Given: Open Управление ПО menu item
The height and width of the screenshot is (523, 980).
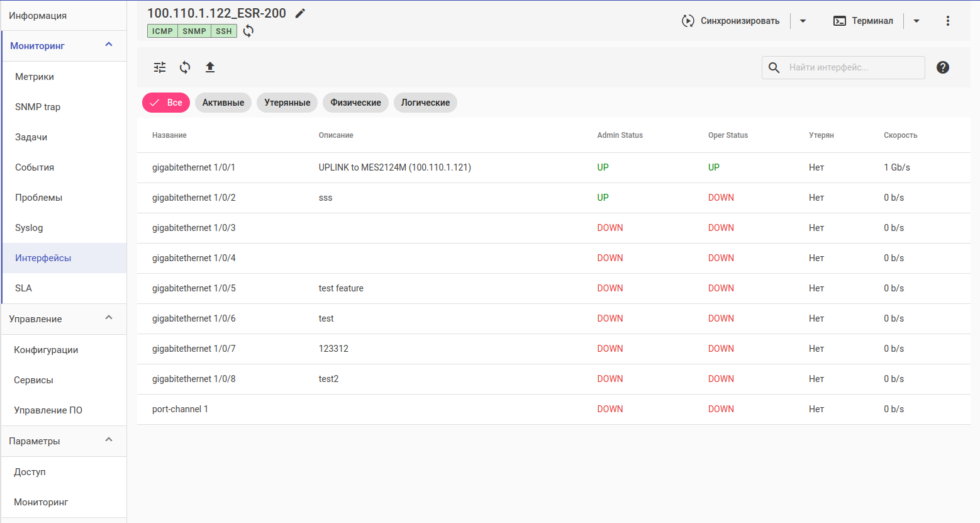Looking at the screenshot, I should [64, 410].
